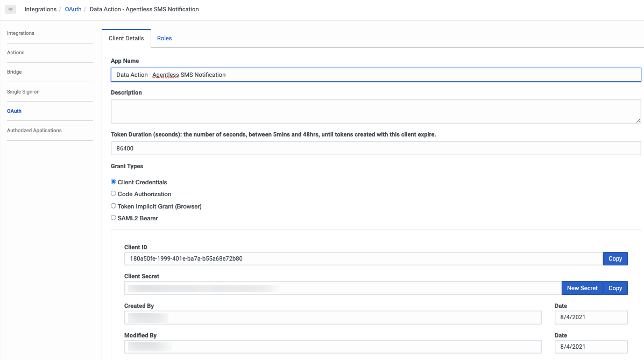View Authorized Applications page

(34, 130)
